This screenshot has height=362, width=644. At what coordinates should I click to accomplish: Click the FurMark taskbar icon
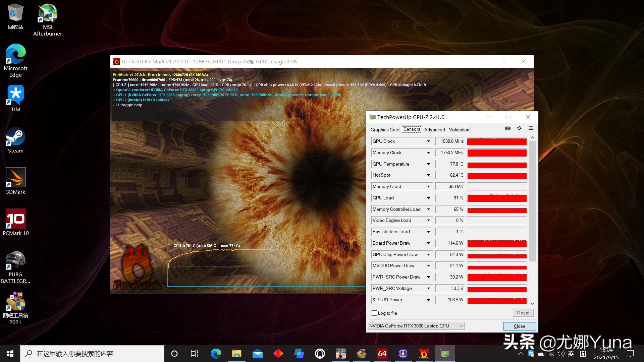(424, 354)
